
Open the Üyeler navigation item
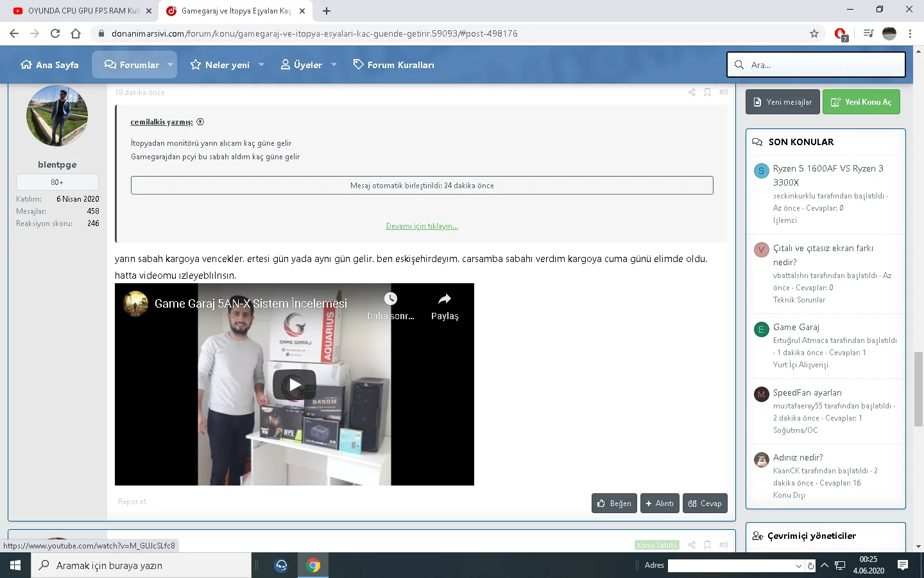click(x=302, y=65)
